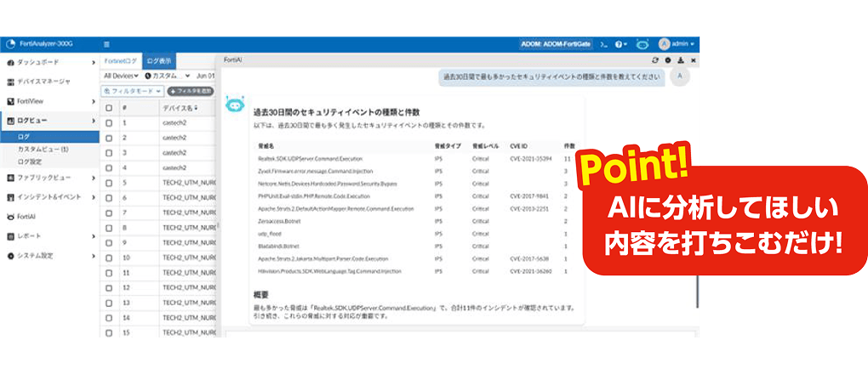This screenshot has width=868, height=374.
Task: Click CVE-2021-35394 in the threat table
Action: point(531,159)
